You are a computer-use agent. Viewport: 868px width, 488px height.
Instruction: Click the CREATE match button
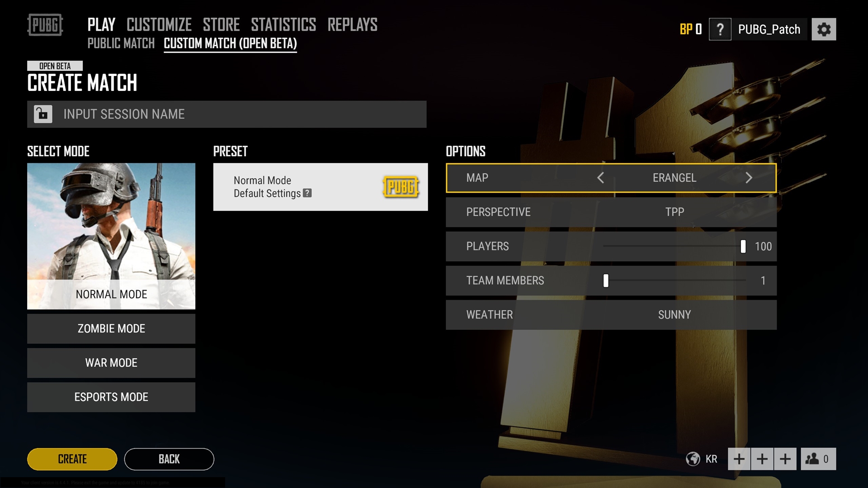click(71, 459)
